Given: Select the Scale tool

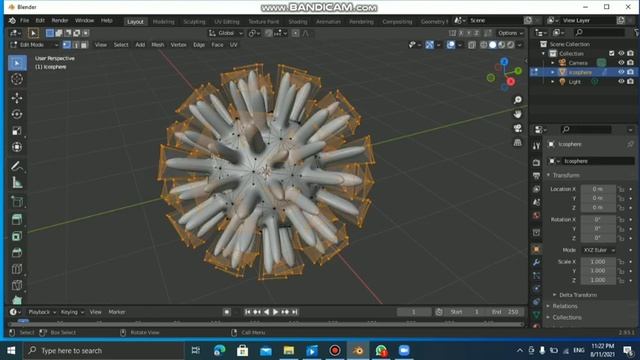Looking at the screenshot, I should coord(17,131).
